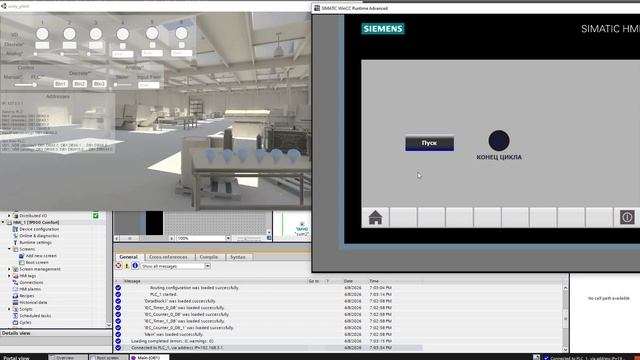
Task: Click the Manual/PLC control slider
Action: [x=25, y=84]
